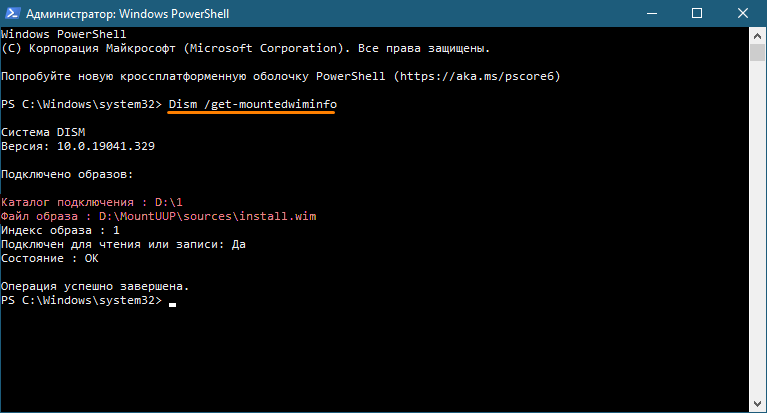Minimize the PowerShell window

[x=652, y=13]
